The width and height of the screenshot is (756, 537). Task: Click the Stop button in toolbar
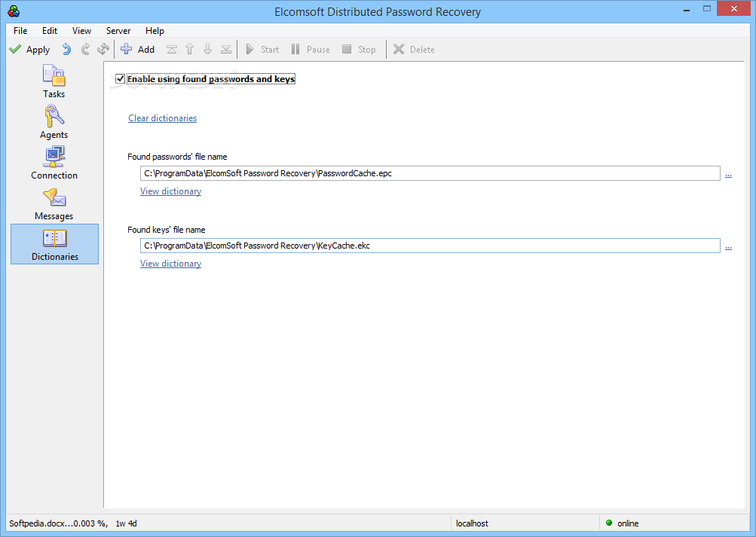pos(359,49)
